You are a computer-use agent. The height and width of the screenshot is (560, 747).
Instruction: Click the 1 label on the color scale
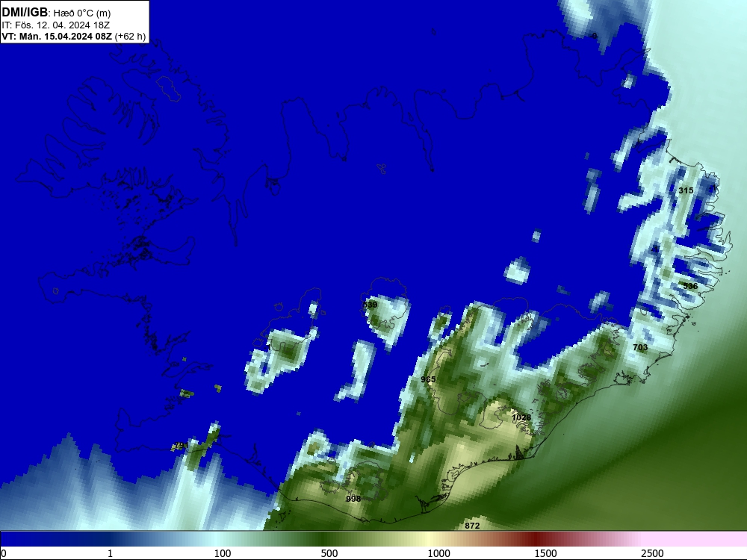tap(110, 553)
